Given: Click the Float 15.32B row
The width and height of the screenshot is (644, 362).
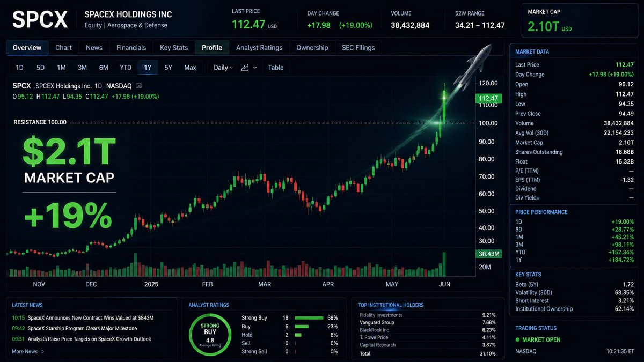Looking at the screenshot, I should tap(574, 161).
